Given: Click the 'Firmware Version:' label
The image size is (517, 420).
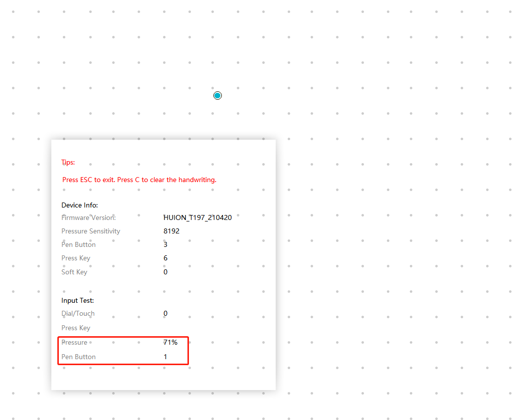Looking at the screenshot, I should click(88, 218).
